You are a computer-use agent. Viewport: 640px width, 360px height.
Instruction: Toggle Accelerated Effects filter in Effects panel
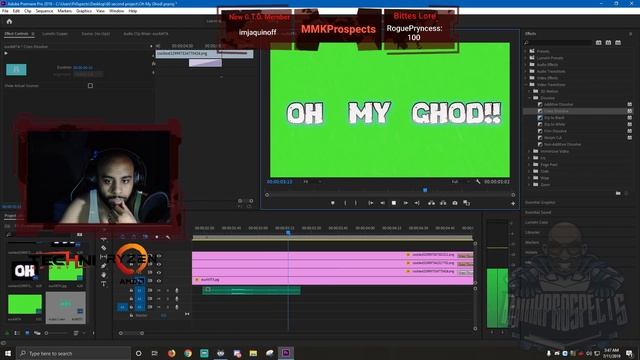click(598, 42)
